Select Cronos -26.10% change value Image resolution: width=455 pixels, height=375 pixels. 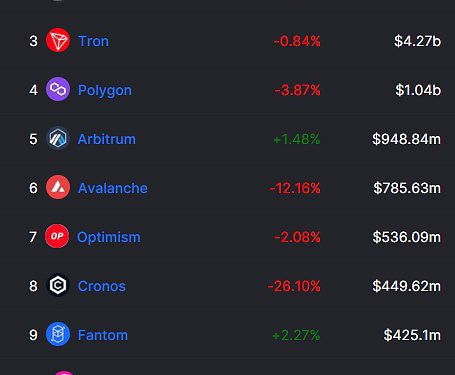[x=294, y=286]
